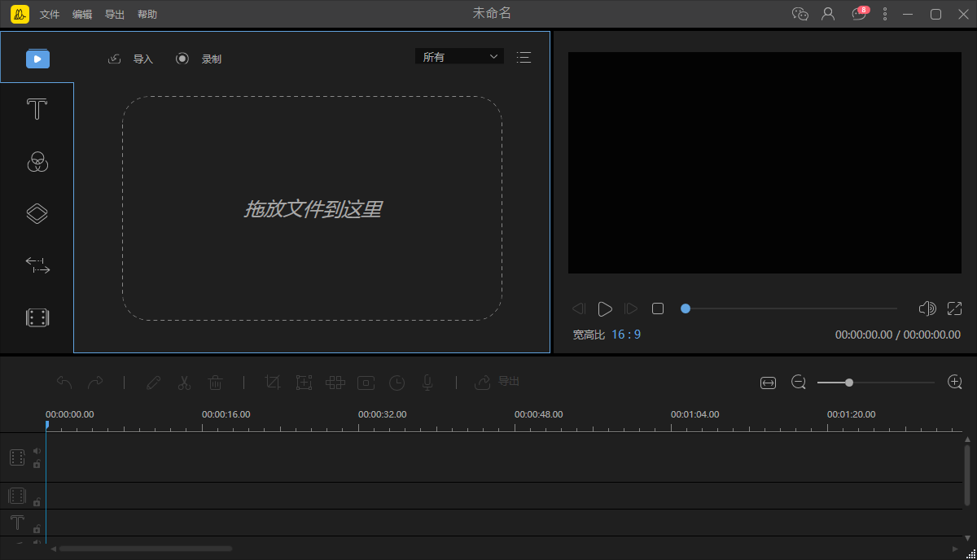
Task: Toggle the list view sort icon
Action: 524,57
